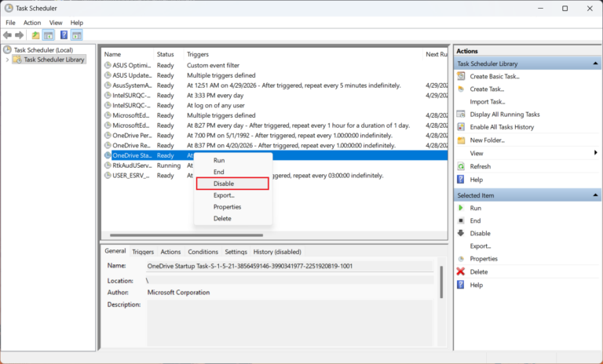
Task: Open the Help menu in menu bar
Action: 76,23
